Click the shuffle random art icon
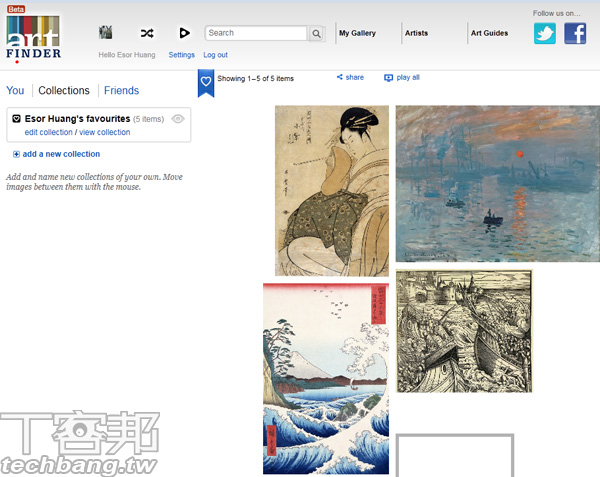Screen dimensions: 600x477 click(147, 33)
